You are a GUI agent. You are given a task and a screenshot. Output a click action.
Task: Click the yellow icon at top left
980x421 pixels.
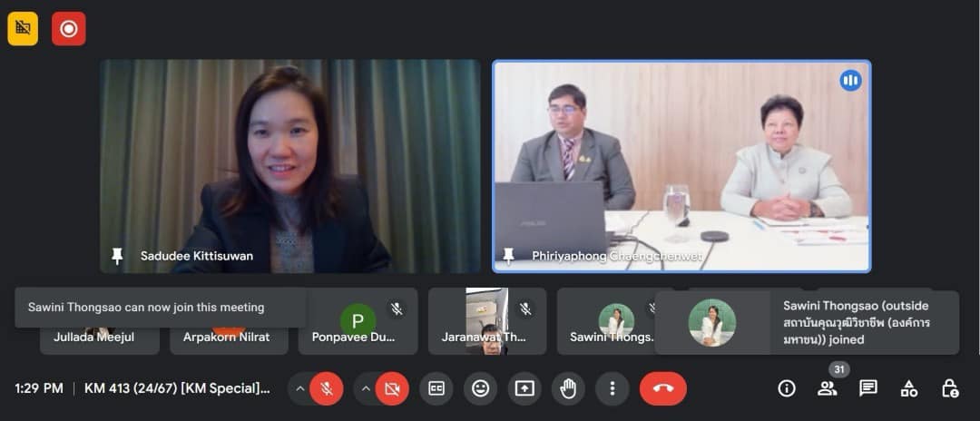pyautogui.click(x=23, y=28)
